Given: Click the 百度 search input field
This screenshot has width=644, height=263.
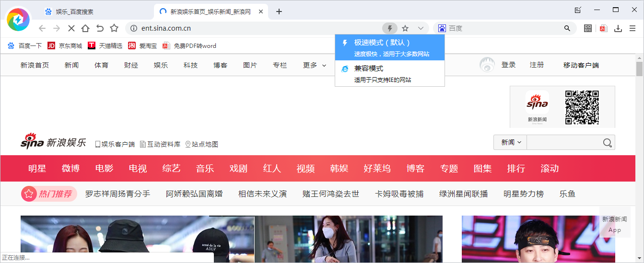Looking at the screenshot, I should (505, 28).
